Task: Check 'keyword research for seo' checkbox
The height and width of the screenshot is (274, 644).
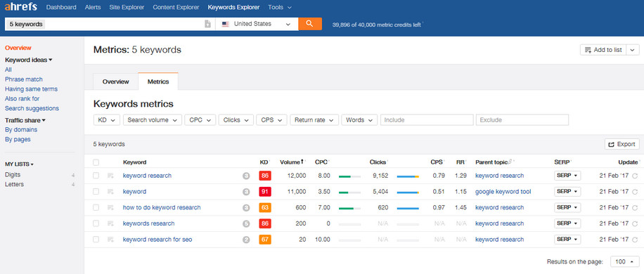Action: pyautogui.click(x=96, y=240)
